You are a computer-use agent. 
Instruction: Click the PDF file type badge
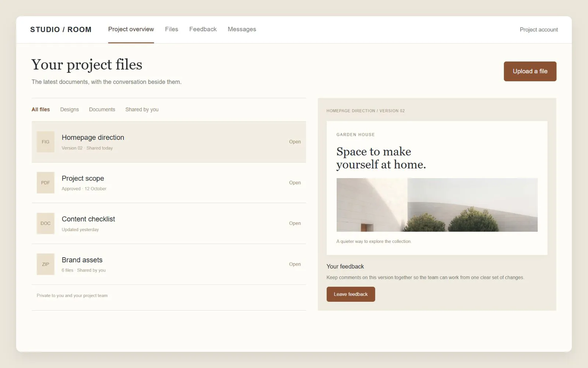pyautogui.click(x=46, y=183)
